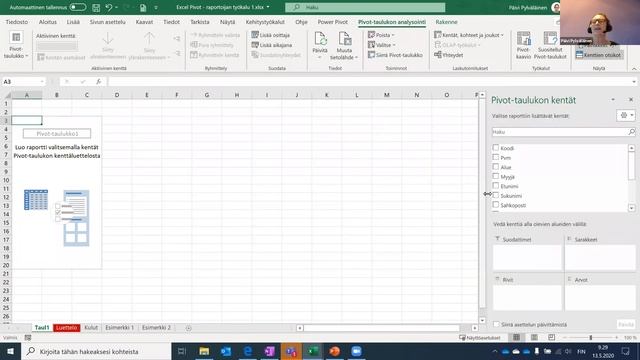The image size is (640, 360).
Task: Open the Power Pivot tab
Action: point(333,22)
